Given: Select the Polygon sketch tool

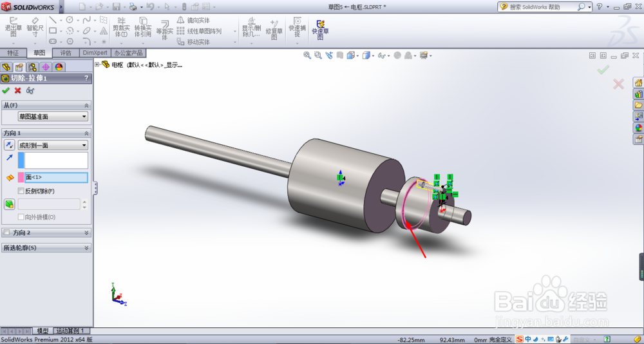Looking at the screenshot, I should (x=70, y=41).
